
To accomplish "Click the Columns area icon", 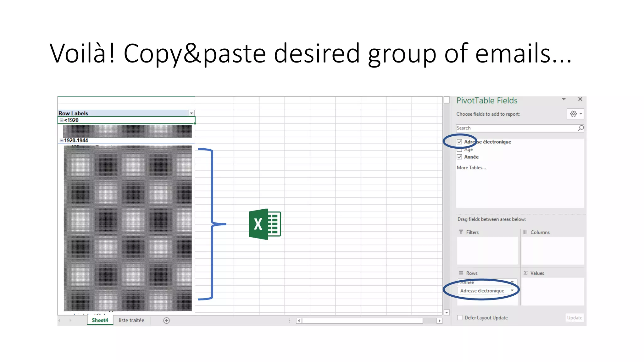I will tap(525, 232).
